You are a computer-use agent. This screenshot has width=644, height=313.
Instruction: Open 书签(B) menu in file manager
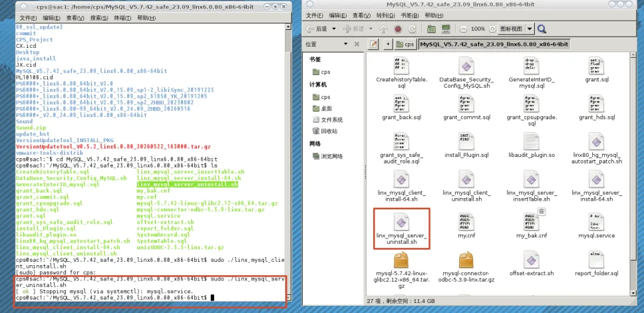point(409,15)
